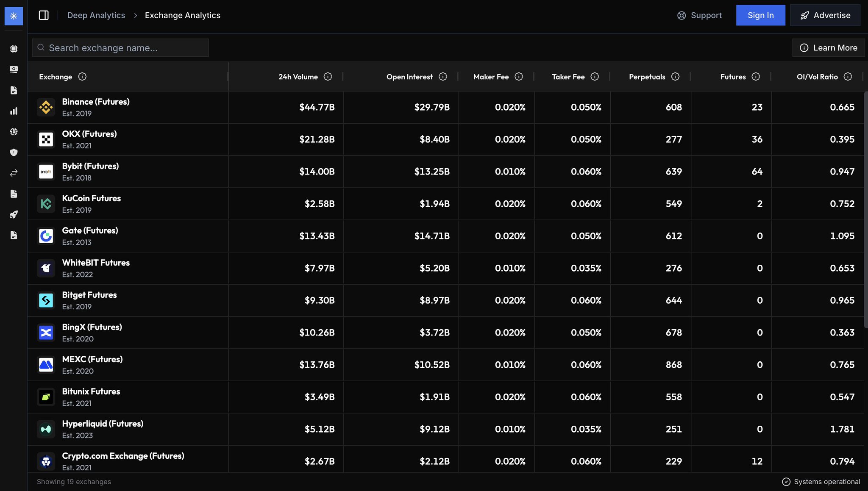The image size is (868, 491).
Task: Click the globe icon in sidebar
Action: (14, 132)
